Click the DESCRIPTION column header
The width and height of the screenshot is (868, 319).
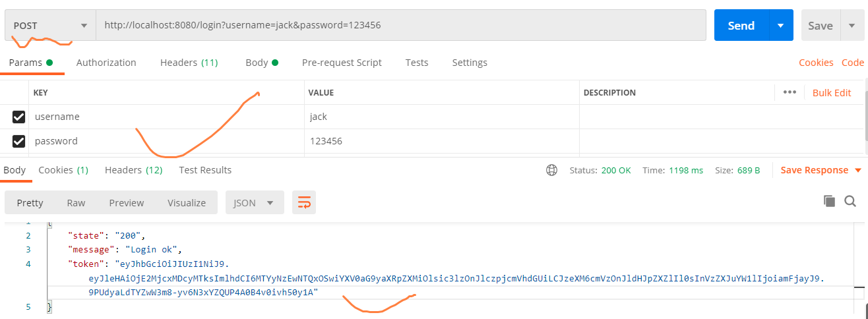[x=609, y=93]
